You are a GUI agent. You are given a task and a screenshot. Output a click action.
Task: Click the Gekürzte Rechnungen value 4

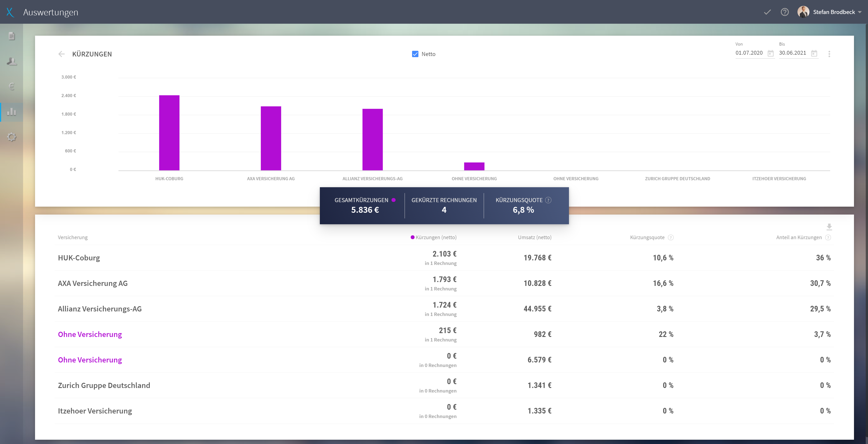point(444,210)
